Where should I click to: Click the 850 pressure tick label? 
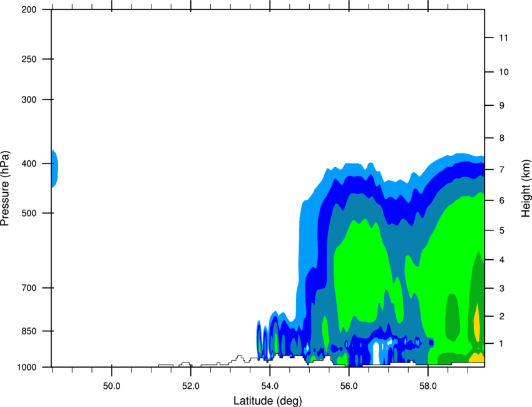[x=29, y=331]
